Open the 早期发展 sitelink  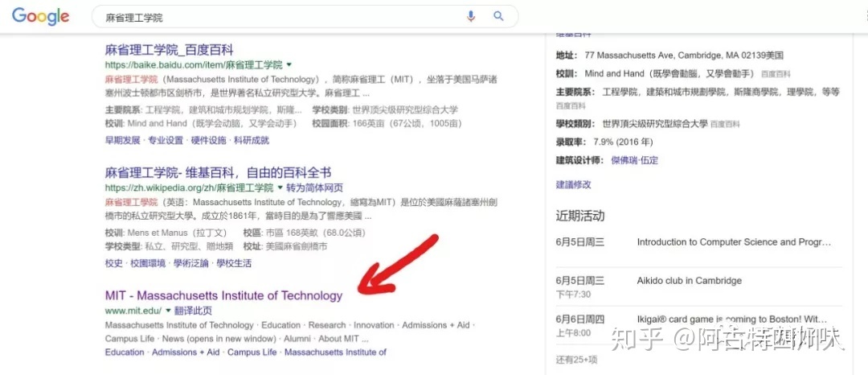point(122,141)
